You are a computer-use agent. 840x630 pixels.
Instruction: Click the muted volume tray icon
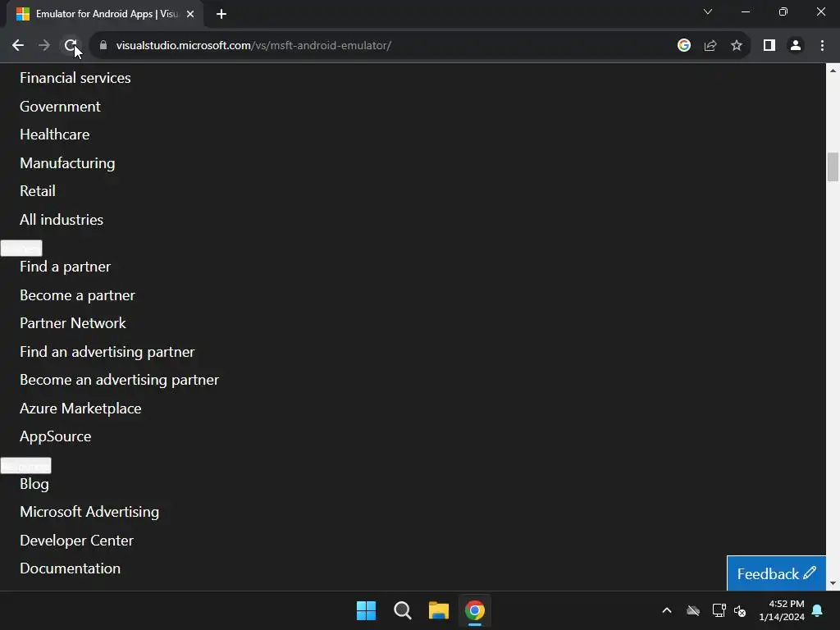(740, 610)
